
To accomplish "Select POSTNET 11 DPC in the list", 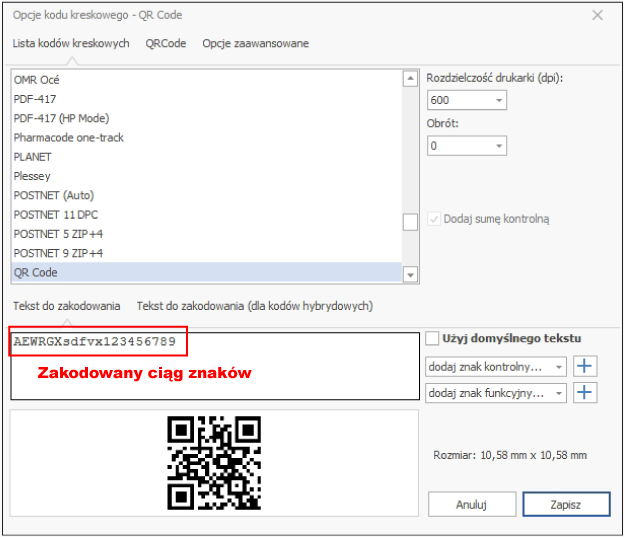I will coord(207,215).
